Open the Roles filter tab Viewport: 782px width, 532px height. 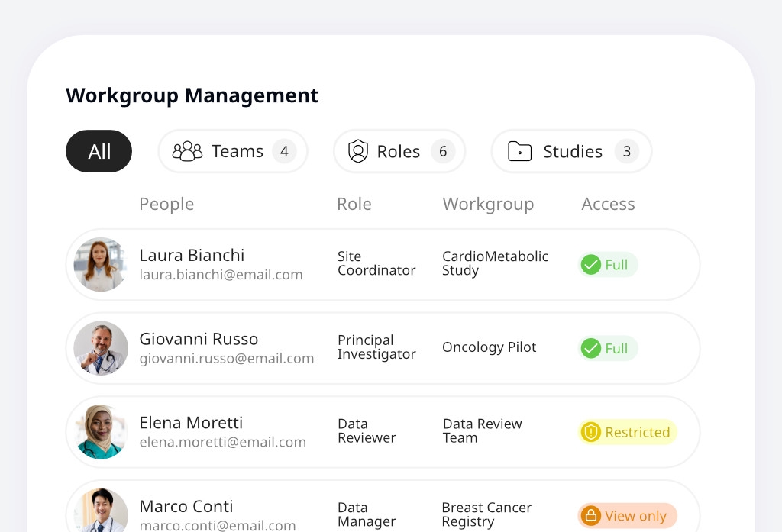(399, 151)
